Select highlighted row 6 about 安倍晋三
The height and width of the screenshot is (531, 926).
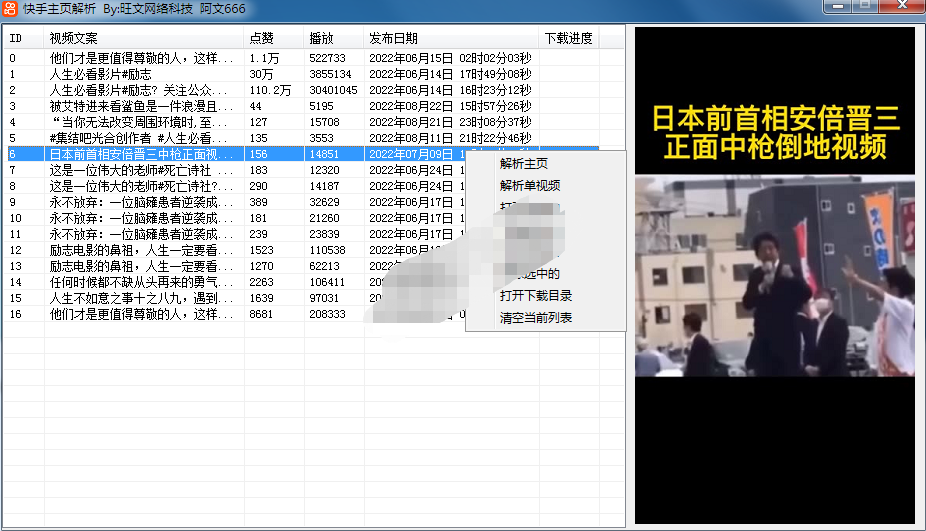(x=140, y=154)
